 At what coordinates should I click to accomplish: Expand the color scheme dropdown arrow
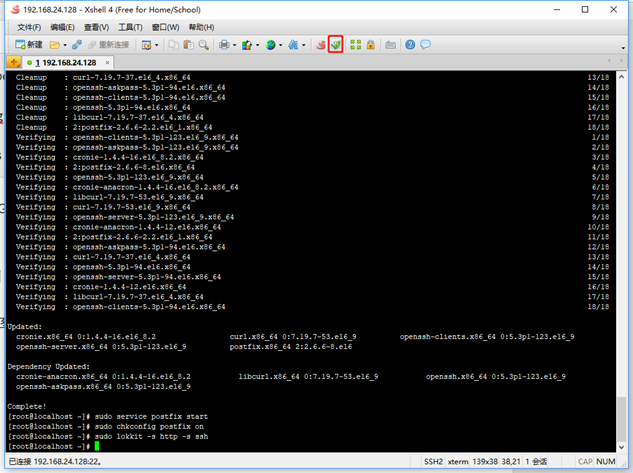(257, 45)
